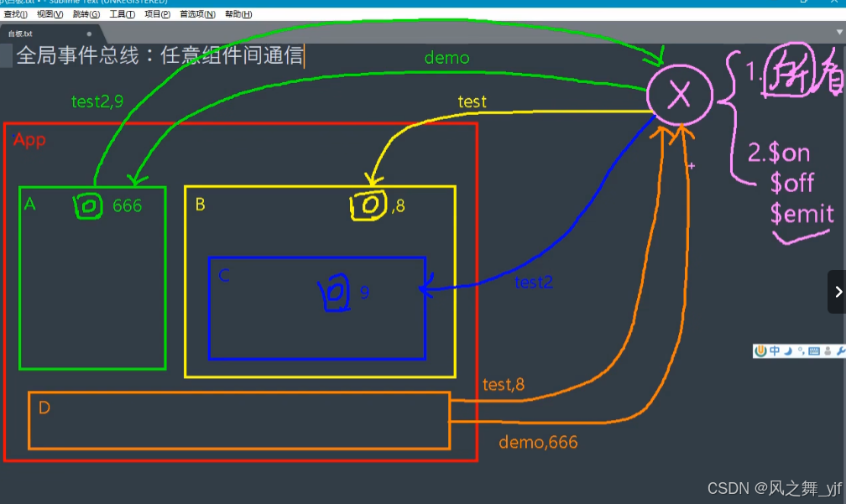
Task: Click the input method logo icon
Action: click(760, 351)
